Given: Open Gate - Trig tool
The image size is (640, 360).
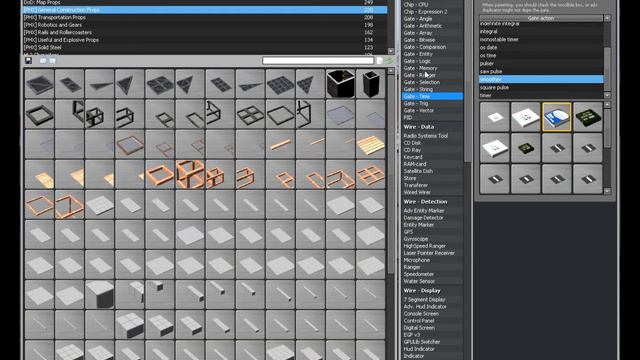Looking at the screenshot, I should coord(432,103).
